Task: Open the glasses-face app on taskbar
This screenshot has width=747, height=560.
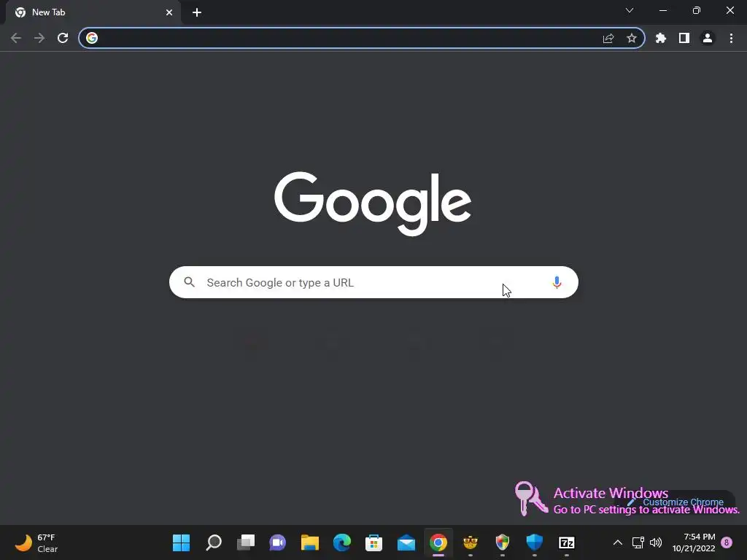Action: pos(471,542)
